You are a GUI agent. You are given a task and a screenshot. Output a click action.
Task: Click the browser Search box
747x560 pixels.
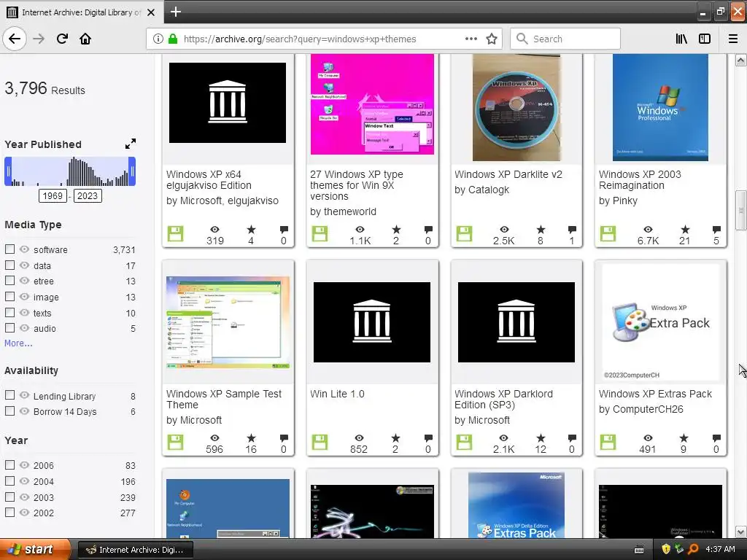[565, 39]
